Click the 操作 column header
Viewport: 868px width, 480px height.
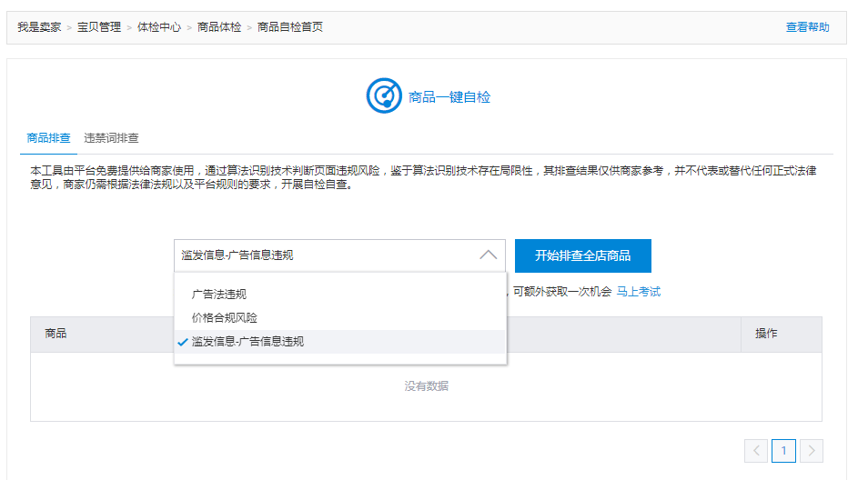click(766, 334)
